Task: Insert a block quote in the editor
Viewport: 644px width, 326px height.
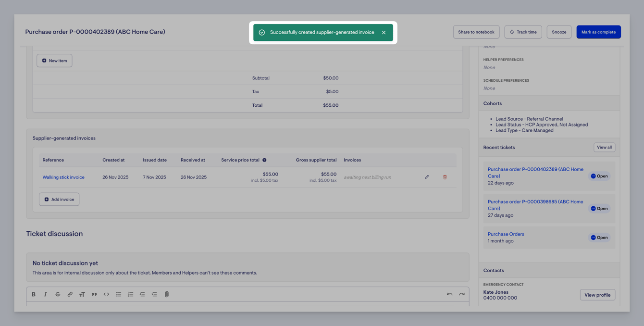Action: click(x=94, y=294)
